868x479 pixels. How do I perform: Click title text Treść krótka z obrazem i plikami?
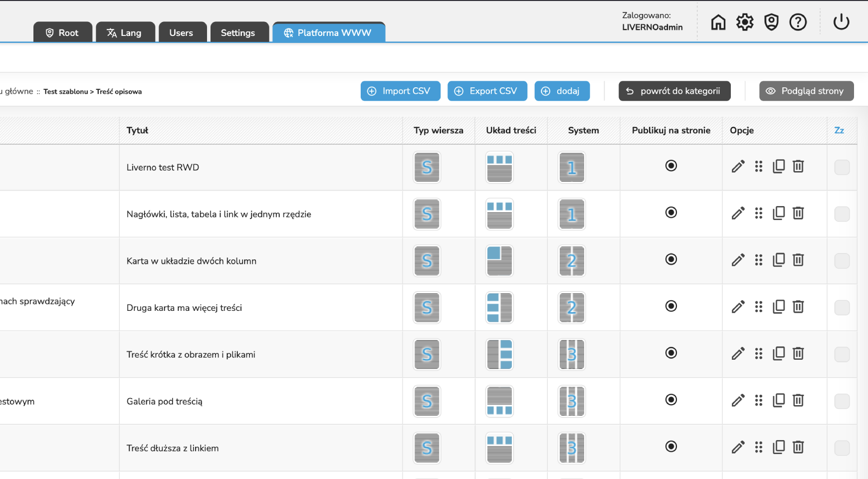(191, 354)
